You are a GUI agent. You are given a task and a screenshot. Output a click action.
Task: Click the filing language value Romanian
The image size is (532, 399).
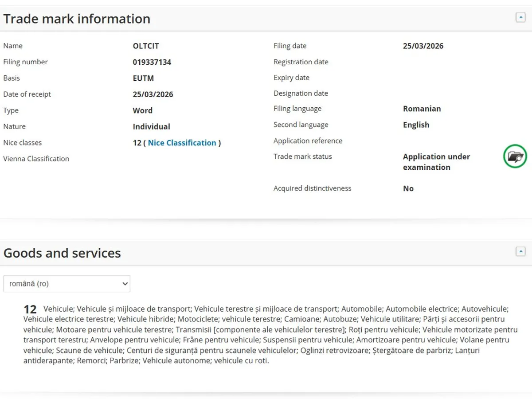pyautogui.click(x=422, y=109)
